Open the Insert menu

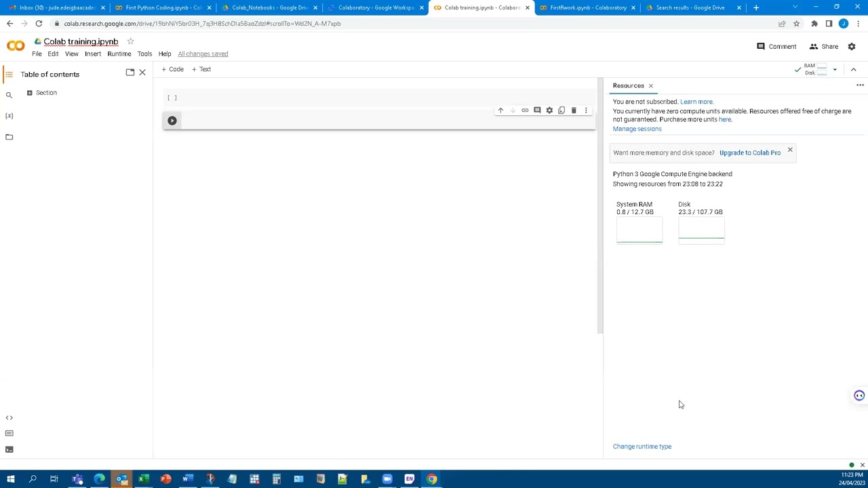pos(93,54)
